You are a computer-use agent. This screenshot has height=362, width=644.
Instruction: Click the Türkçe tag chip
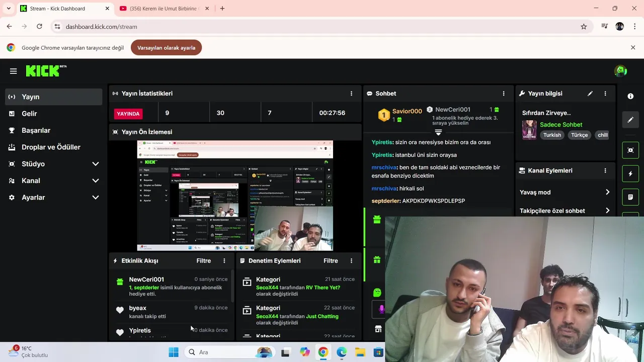(x=579, y=135)
